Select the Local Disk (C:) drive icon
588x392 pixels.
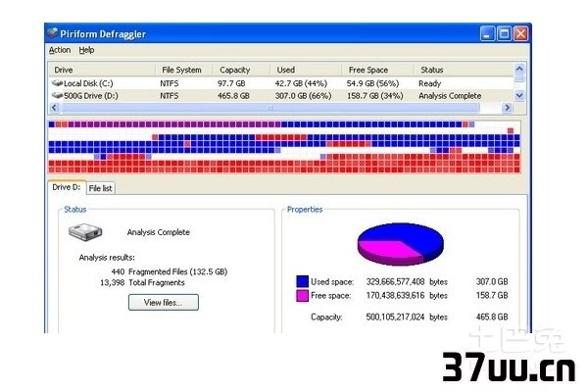(57, 83)
